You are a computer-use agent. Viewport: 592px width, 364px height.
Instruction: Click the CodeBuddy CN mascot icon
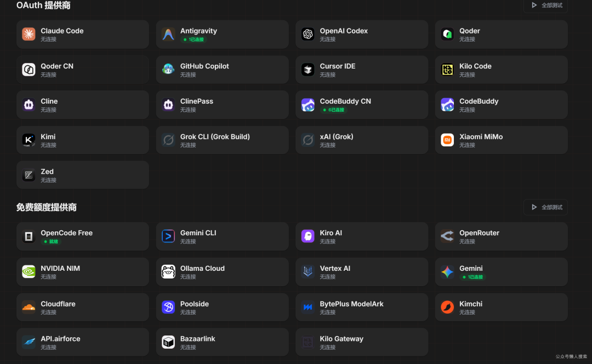(x=308, y=105)
